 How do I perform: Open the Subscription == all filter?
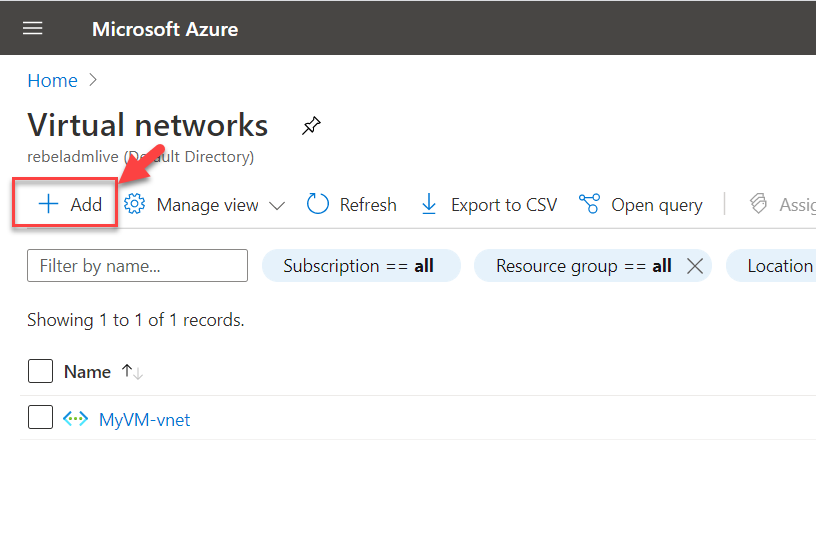361,265
